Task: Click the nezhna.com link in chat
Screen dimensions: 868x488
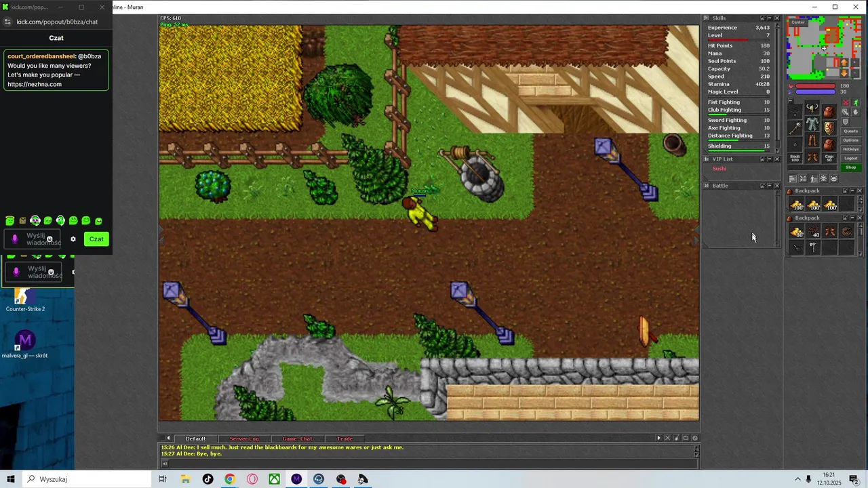Action: 35,84
